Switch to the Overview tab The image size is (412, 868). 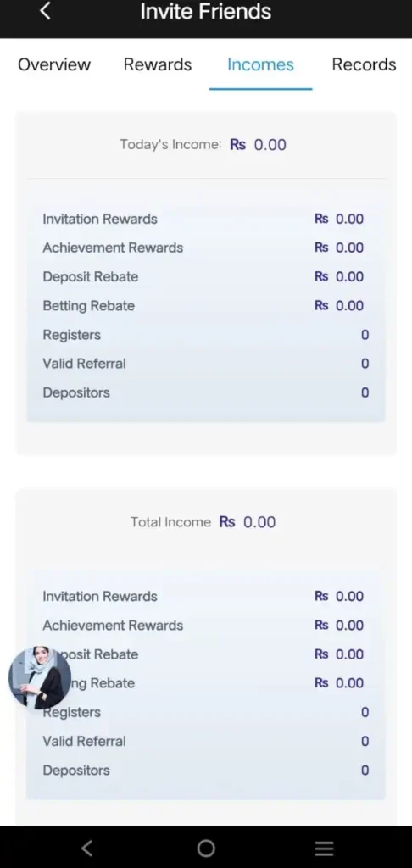click(54, 64)
